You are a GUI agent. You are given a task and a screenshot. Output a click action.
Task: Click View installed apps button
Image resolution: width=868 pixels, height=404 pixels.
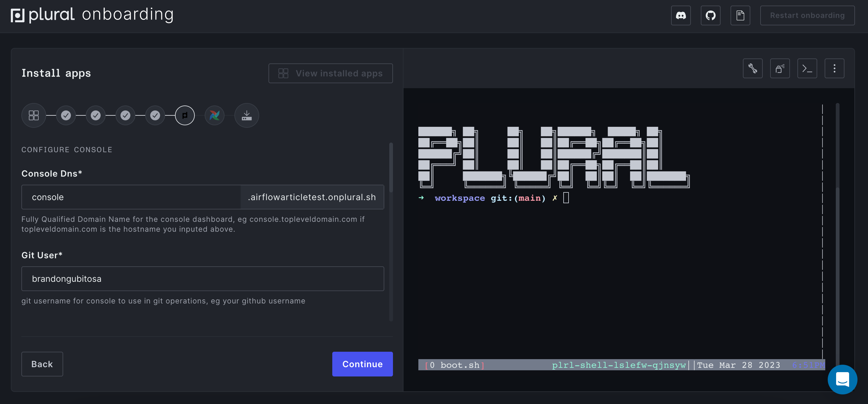(330, 73)
